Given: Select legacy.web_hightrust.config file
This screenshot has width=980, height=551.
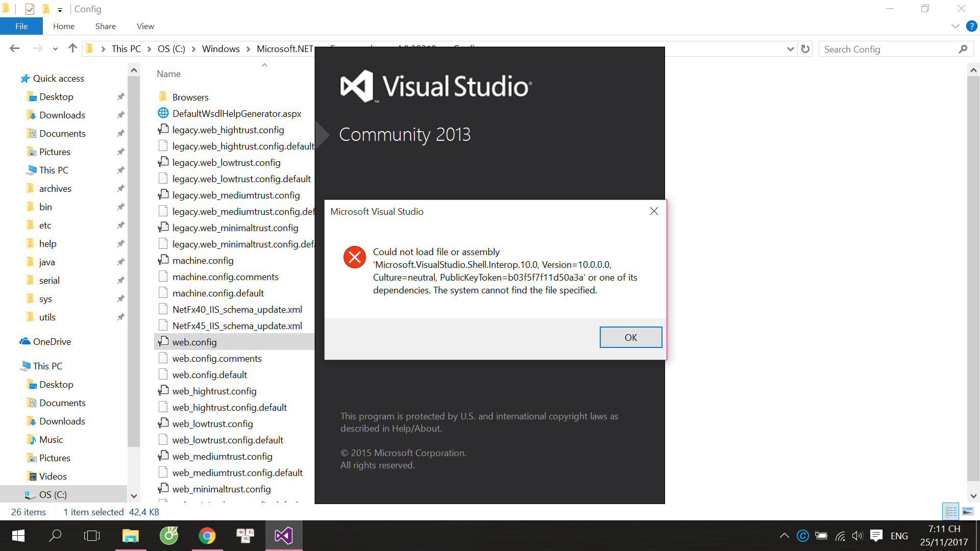Looking at the screenshot, I should 228,130.
